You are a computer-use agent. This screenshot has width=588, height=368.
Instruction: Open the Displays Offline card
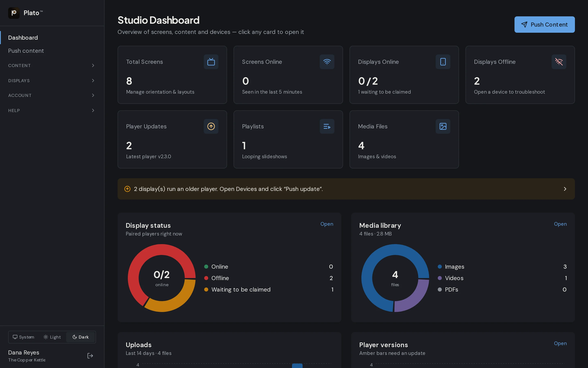520,75
